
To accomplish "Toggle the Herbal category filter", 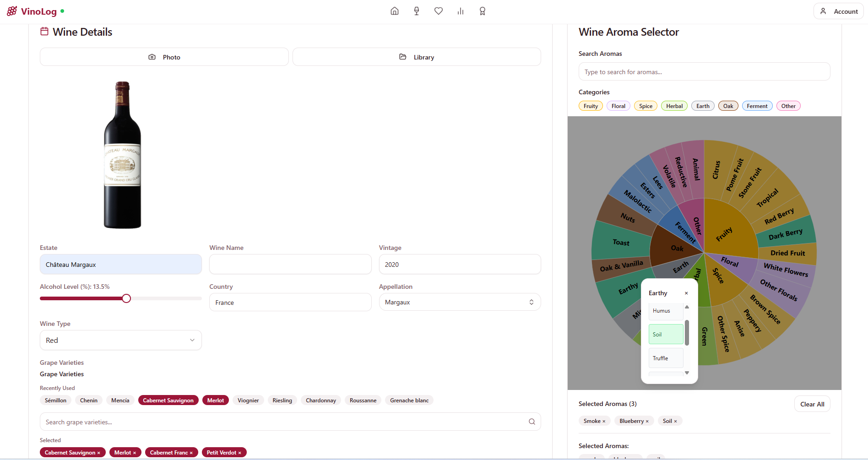I will pos(674,106).
